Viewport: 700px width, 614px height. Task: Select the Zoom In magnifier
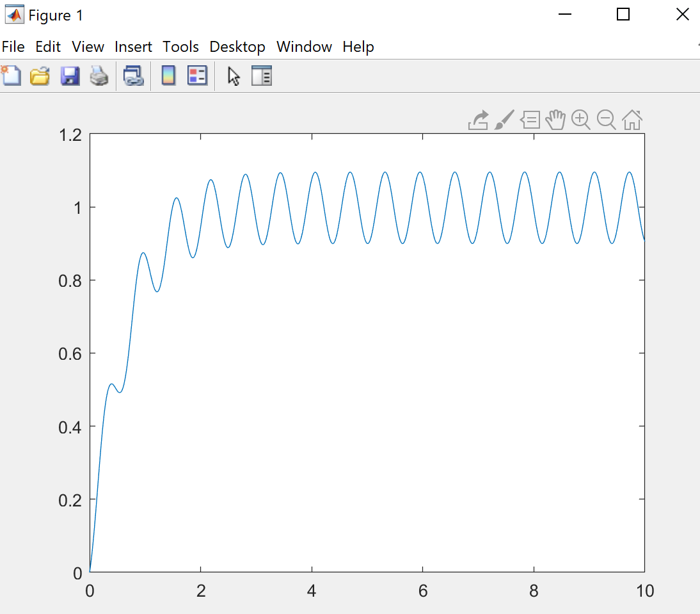tap(581, 120)
